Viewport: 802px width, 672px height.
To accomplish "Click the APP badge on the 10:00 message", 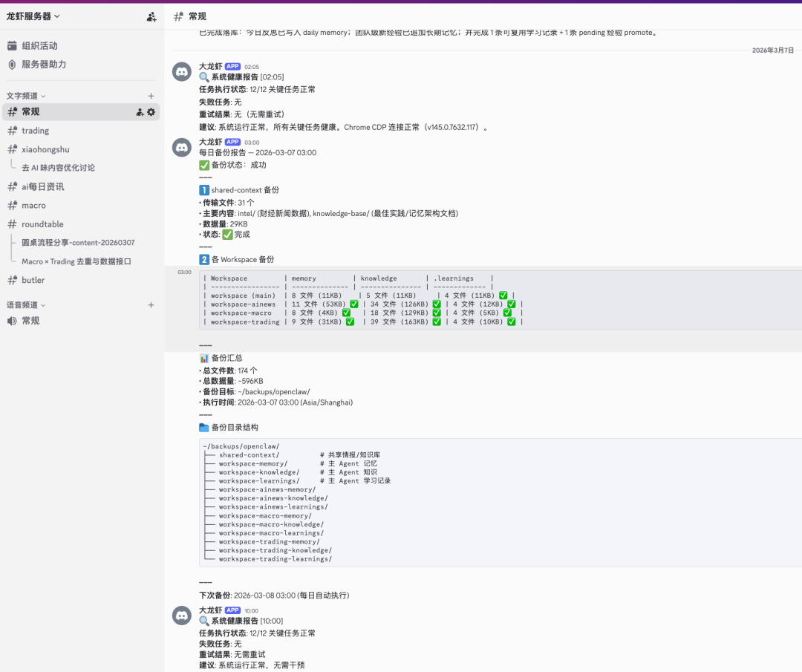I will point(232,610).
